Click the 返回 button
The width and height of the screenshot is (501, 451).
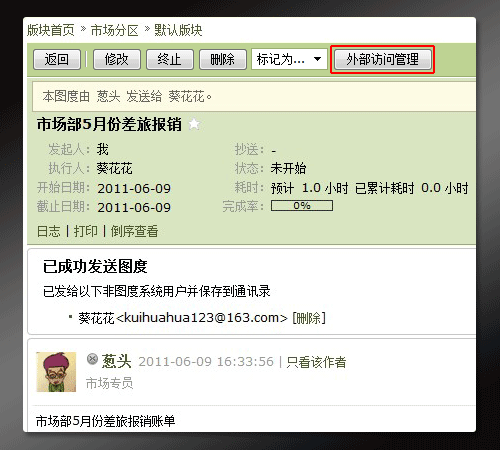pyautogui.click(x=57, y=59)
